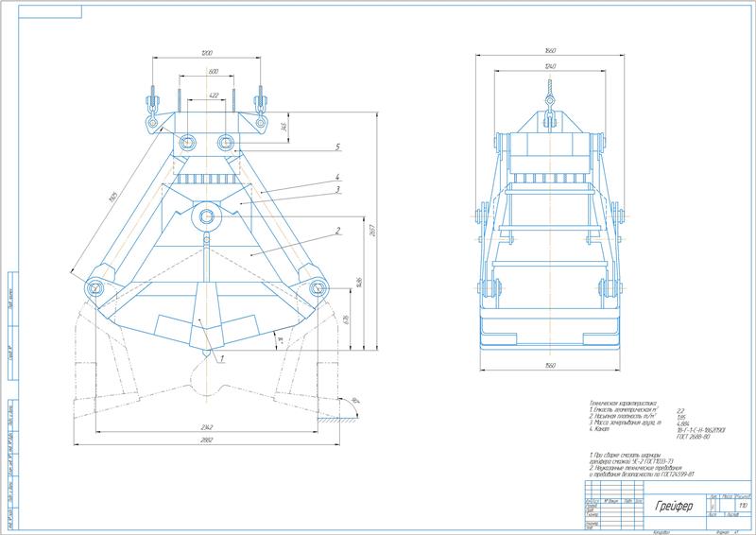Image resolution: width=756 pixels, height=535 pixels.
Task: Click the 345 vertical dimension value
Action: pyautogui.click(x=284, y=127)
